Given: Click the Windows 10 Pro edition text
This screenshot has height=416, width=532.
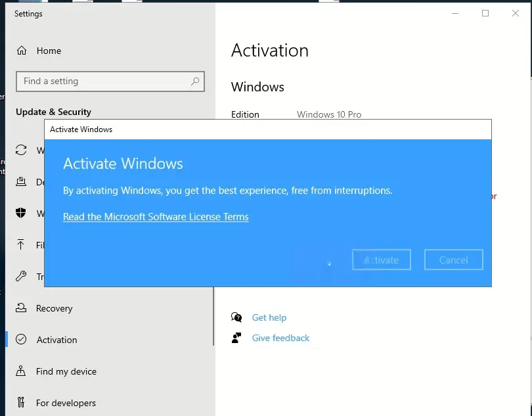Looking at the screenshot, I should point(329,114).
